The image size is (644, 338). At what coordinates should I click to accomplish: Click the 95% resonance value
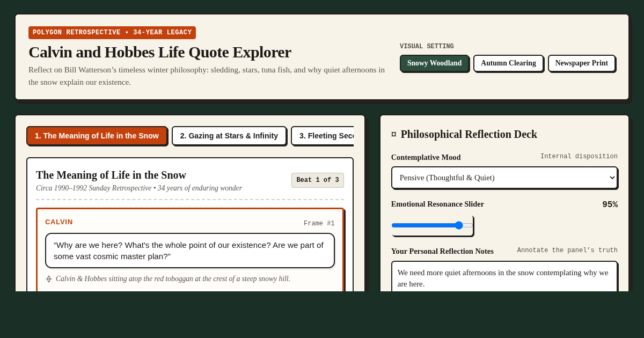(x=610, y=204)
